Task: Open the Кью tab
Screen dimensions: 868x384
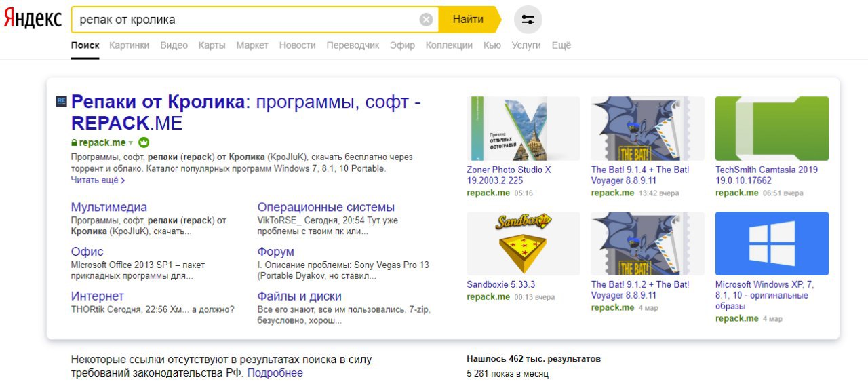Action: 492,45
